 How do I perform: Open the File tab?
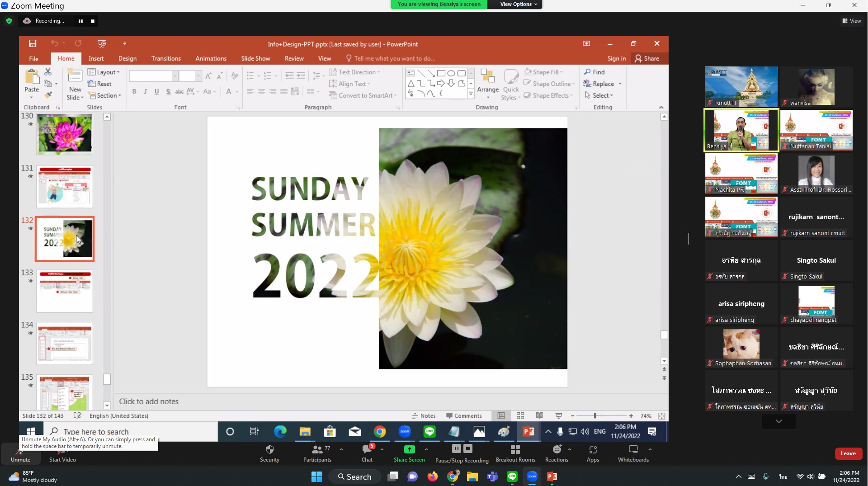coord(33,59)
